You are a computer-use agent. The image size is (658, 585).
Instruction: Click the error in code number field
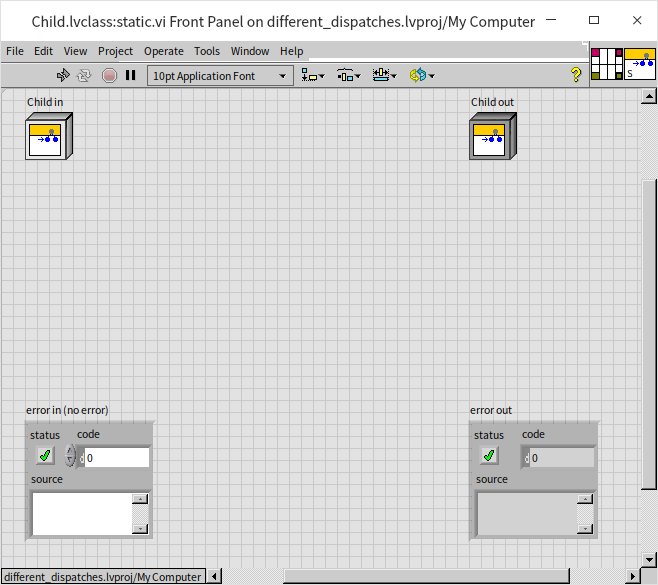click(116, 458)
